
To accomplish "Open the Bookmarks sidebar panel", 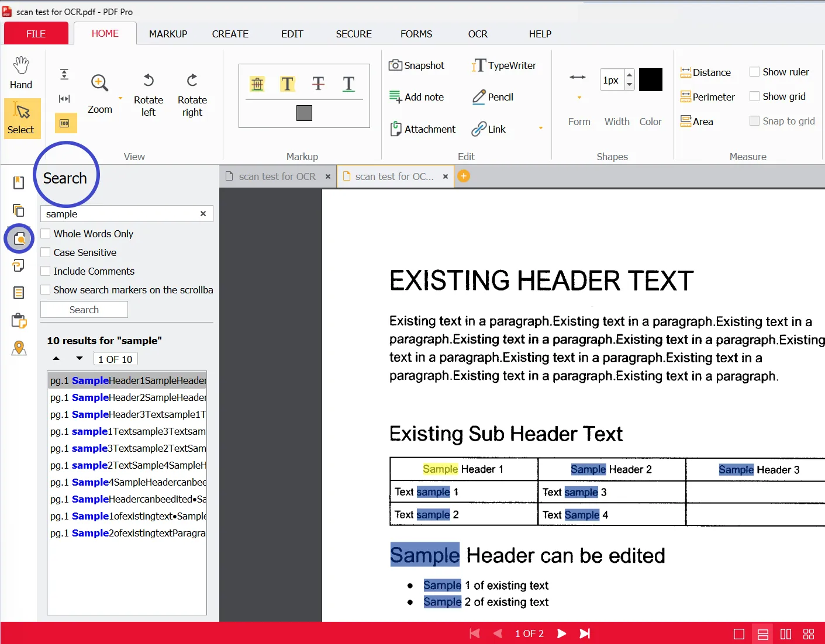I will coord(19,183).
